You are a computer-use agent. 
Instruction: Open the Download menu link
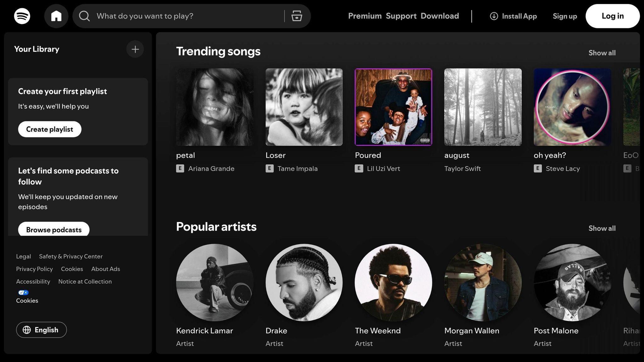pyautogui.click(x=440, y=16)
